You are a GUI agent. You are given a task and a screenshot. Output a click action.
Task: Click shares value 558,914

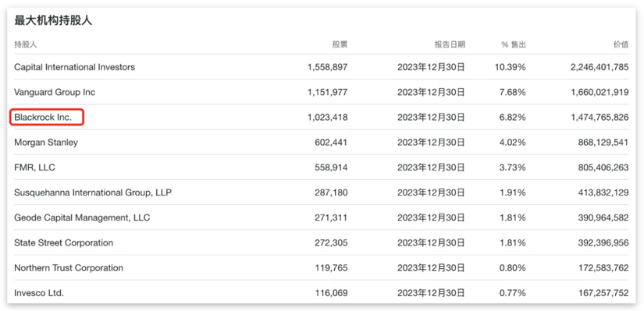(332, 168)
